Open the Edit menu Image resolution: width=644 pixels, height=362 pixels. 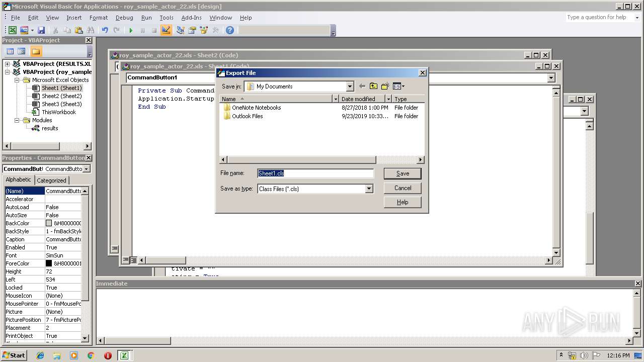[x=33, y=18]
